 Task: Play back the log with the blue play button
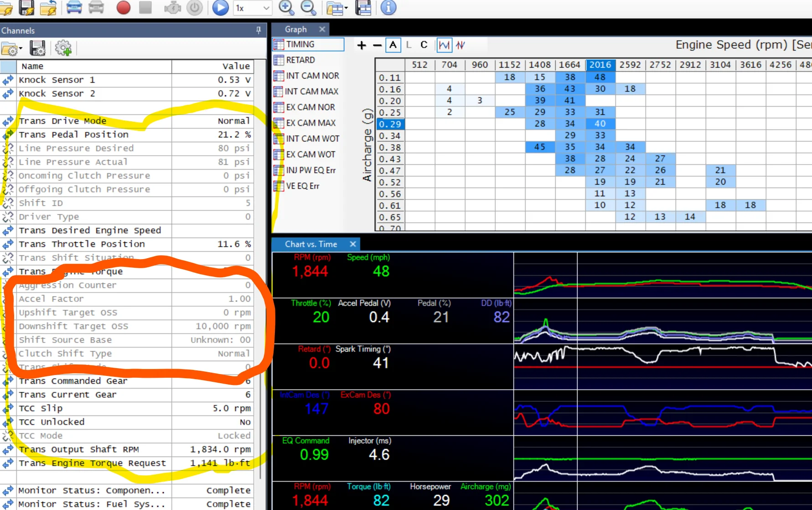click(220, 8)
